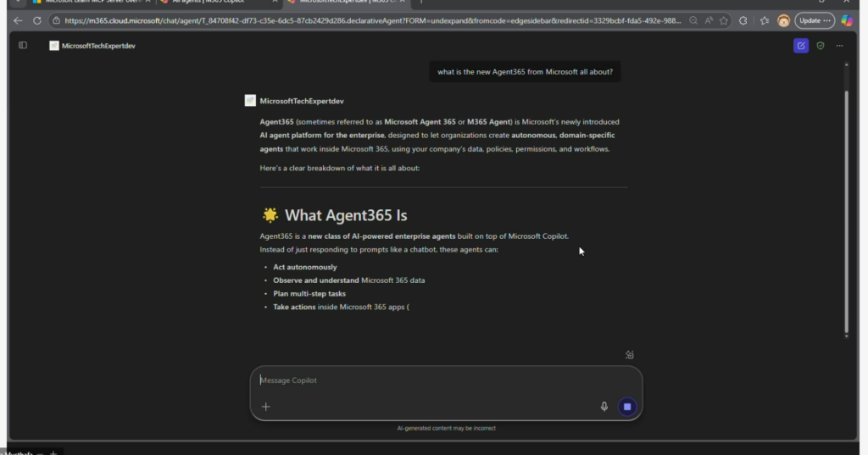Viewport: 868px width, 455px height.
Task: Click the sparkle icon above message box
Action: pos(630,355)
